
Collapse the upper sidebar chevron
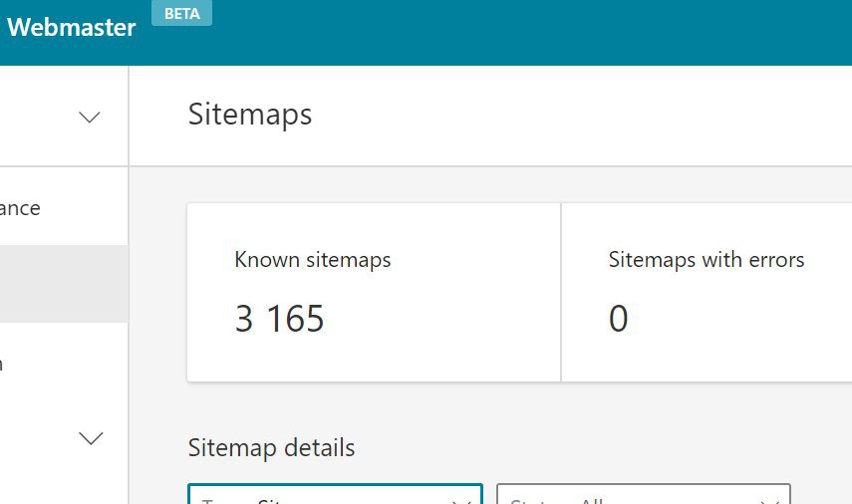(x=90, y=117)
